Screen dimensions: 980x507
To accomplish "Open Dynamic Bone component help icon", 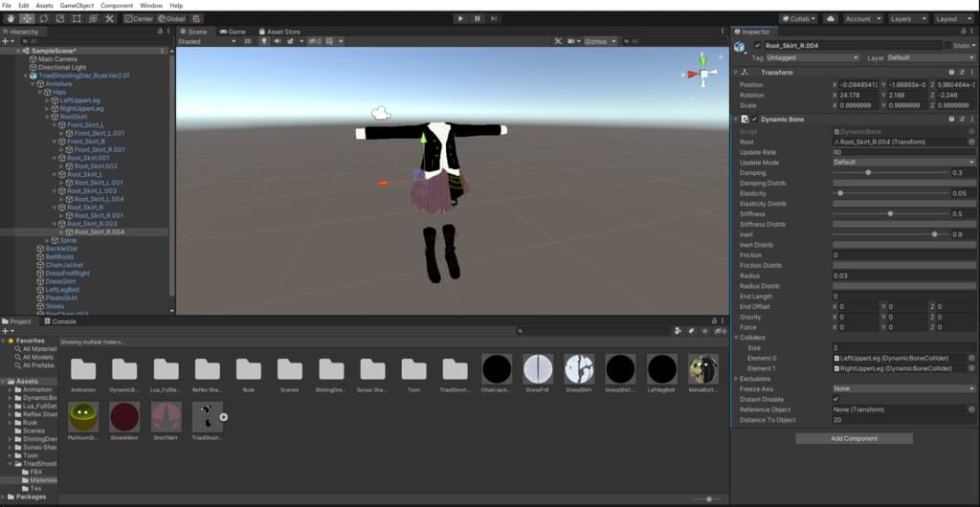I will pos(951,119).
